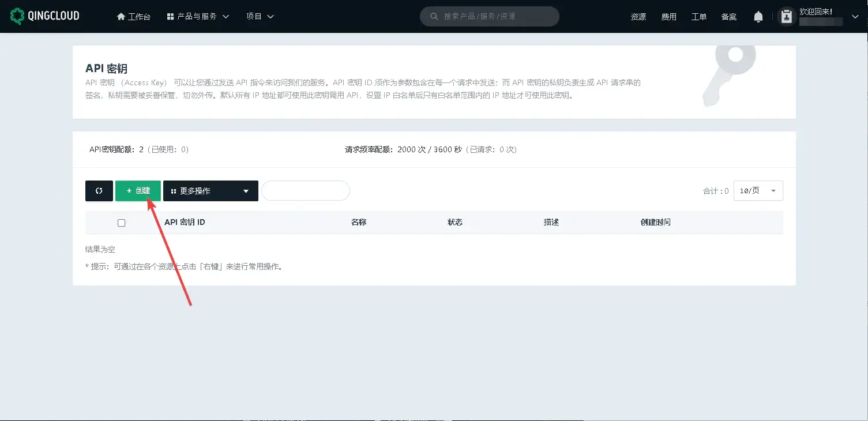Expand the 产品与服务 dropdown
This screenshot has height=421, width=868.
click(x=198, y=16)
